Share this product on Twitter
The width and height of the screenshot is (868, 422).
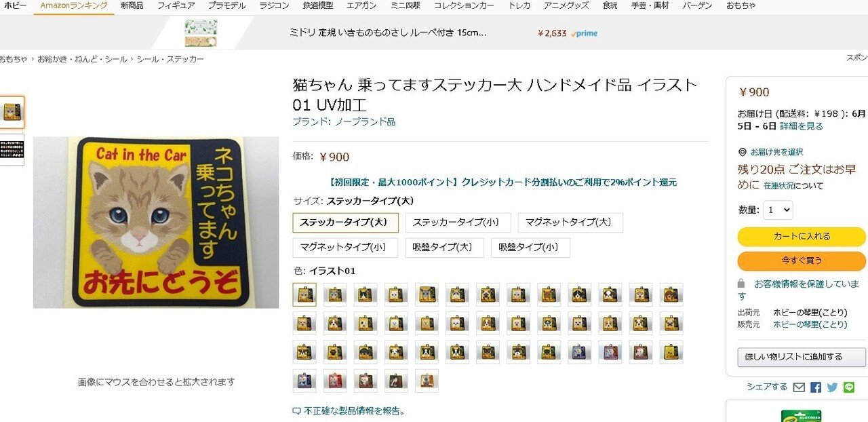point(832,387)
